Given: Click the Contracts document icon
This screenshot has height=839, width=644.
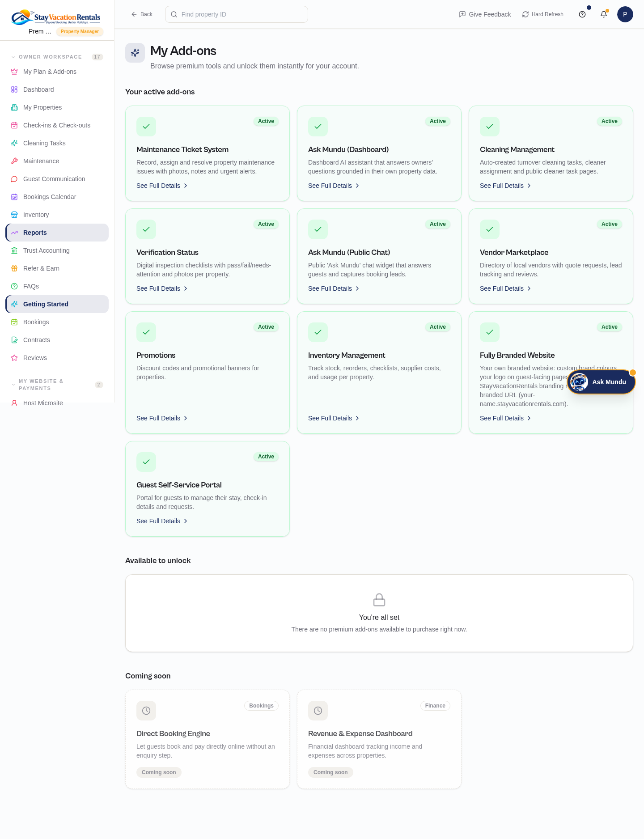Looking at the screenshot, I should tap(14, 340).
